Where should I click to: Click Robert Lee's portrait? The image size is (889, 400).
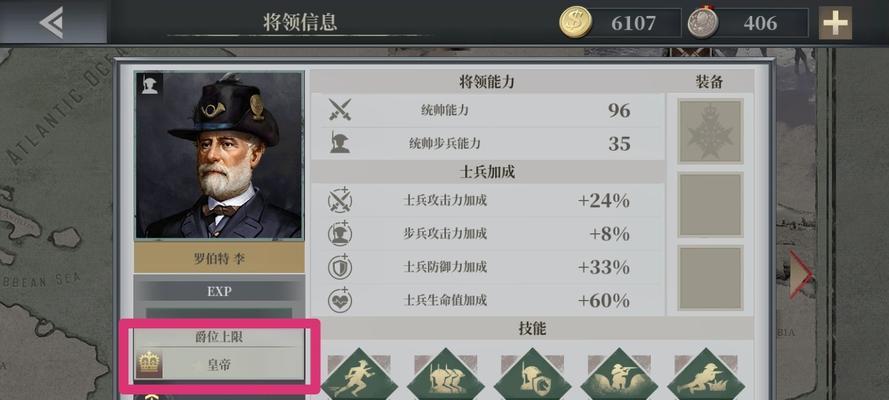tap(219, 155)
